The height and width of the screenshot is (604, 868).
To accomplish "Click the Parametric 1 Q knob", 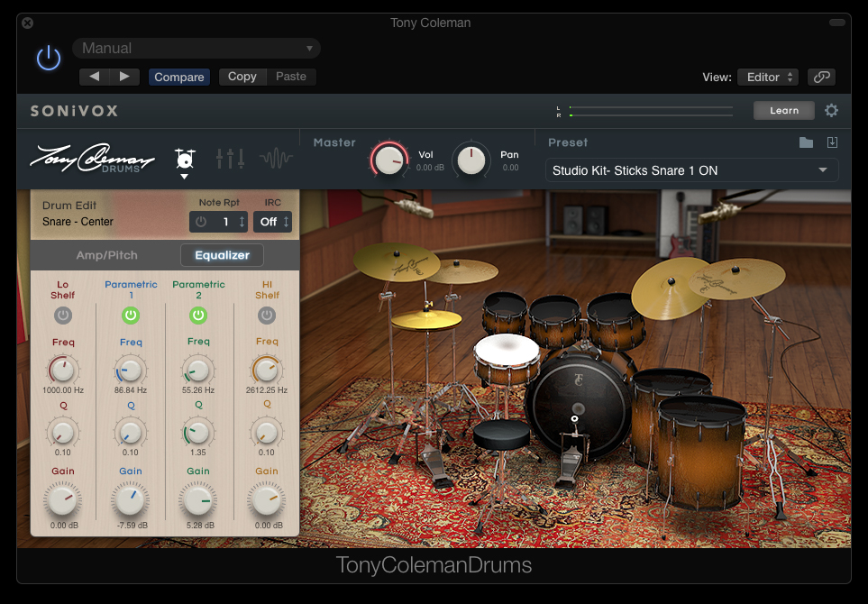I will click(131, 433).
